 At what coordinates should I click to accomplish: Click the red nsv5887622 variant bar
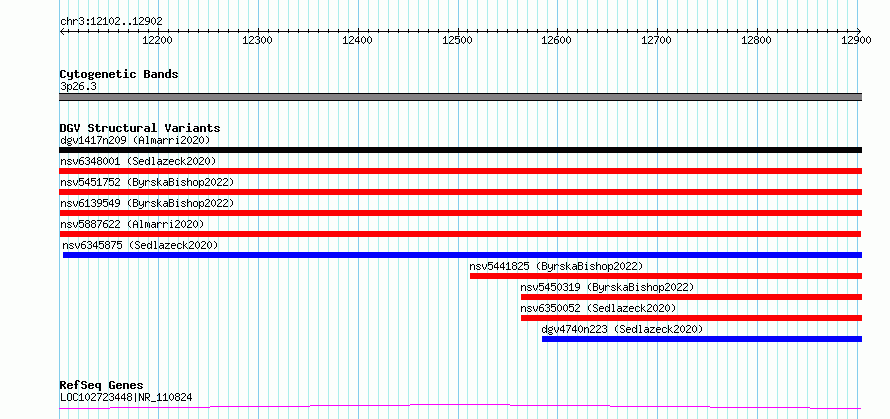pyautogui.click(x=460, y=234)
